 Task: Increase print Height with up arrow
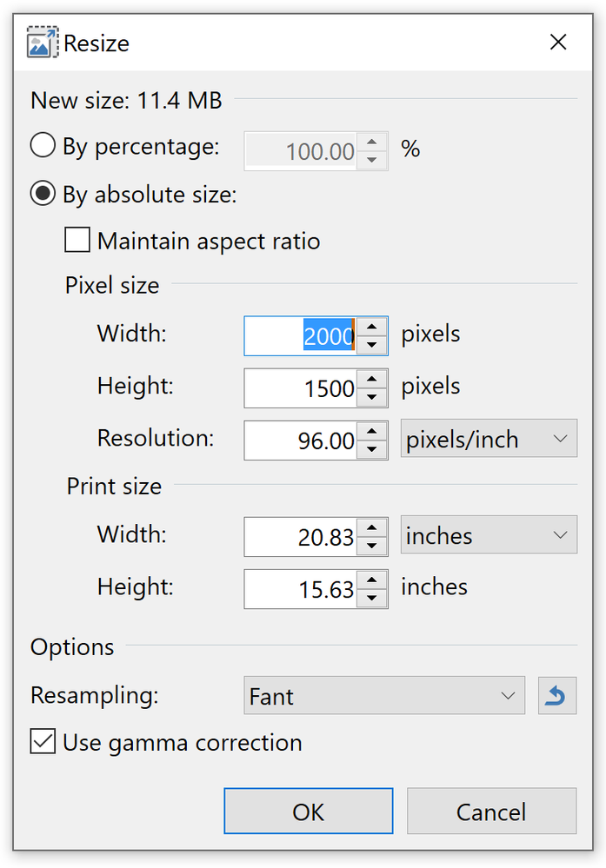click(x=372, y=580)
